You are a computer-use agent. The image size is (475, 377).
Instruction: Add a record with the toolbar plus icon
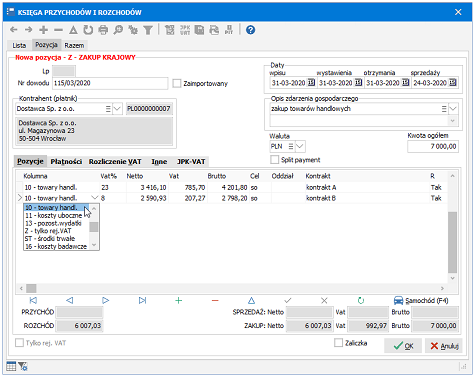click(x=43, y=30)
